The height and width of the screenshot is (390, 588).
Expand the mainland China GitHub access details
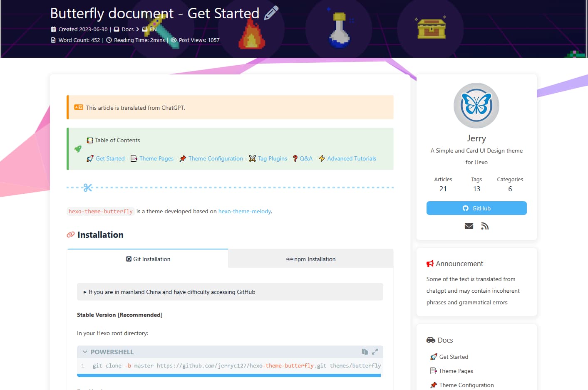tap(171, 292)
